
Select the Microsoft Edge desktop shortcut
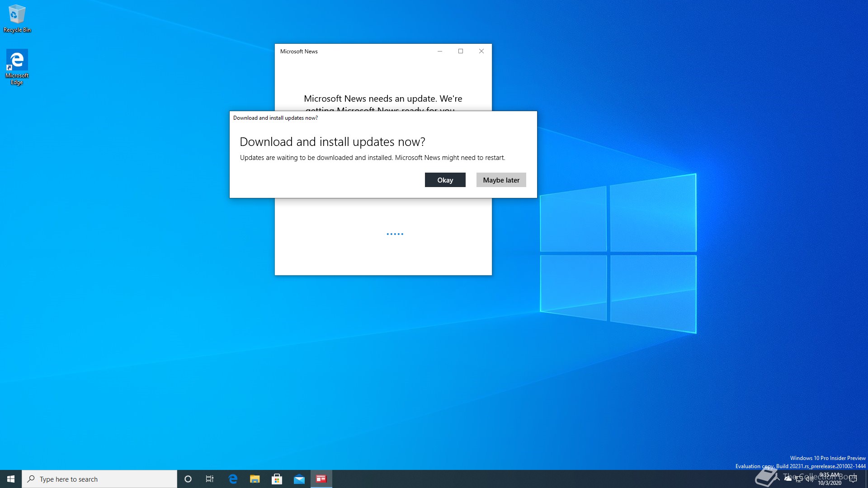[x=17, y=67]
